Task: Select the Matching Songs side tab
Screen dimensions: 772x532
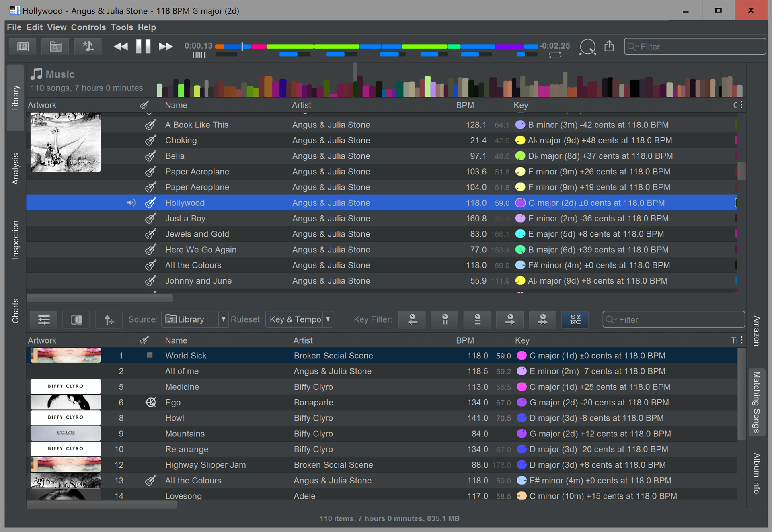Action: pyautogui.click(x=756, y=402)
